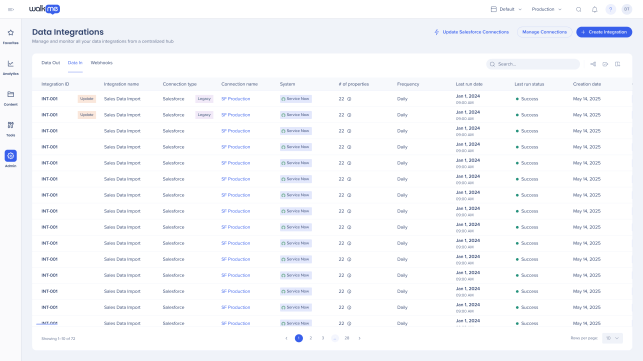Switch to the Data Out tab
The width and height of the screenshot is (643, 361).
(x=51, y=63)
